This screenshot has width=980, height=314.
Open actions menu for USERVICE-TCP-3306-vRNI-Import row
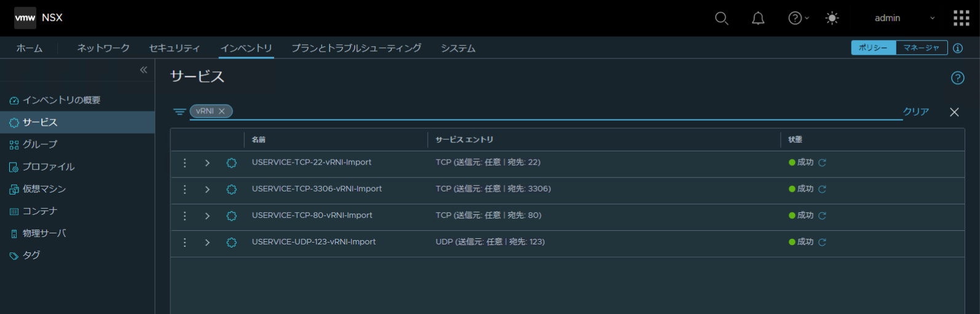click(184, 189)
